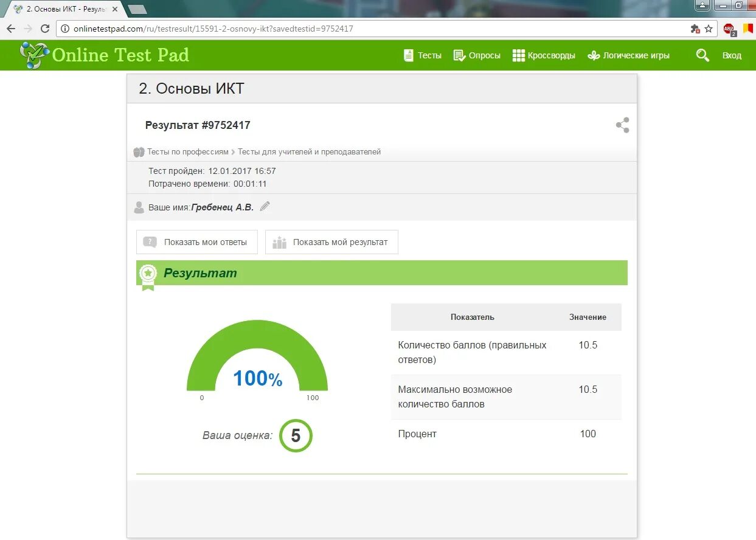
Task: Click the Показать мои ответы button
Action: (x=197, y=242)
